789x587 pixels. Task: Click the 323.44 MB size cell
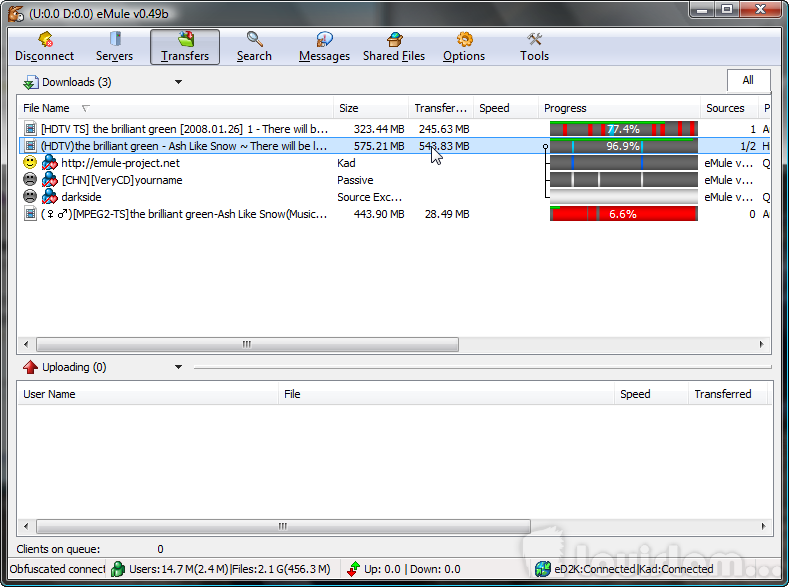tap(379, 129)
